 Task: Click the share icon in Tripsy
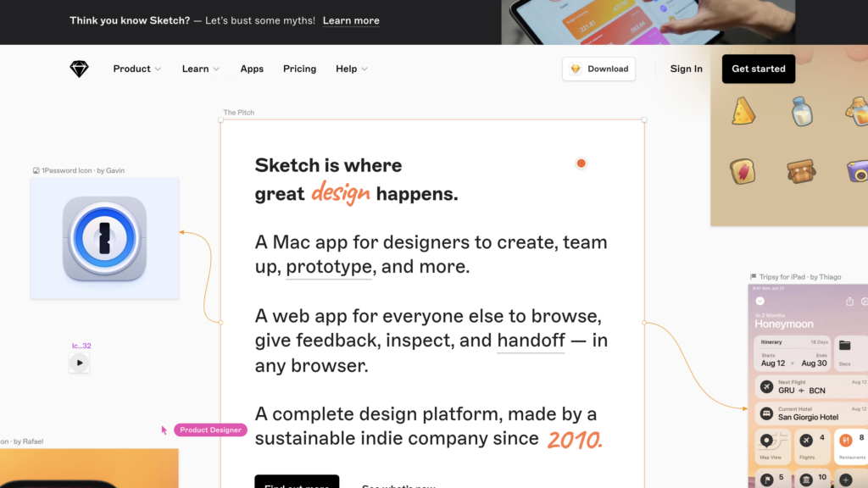click(849, 302)
